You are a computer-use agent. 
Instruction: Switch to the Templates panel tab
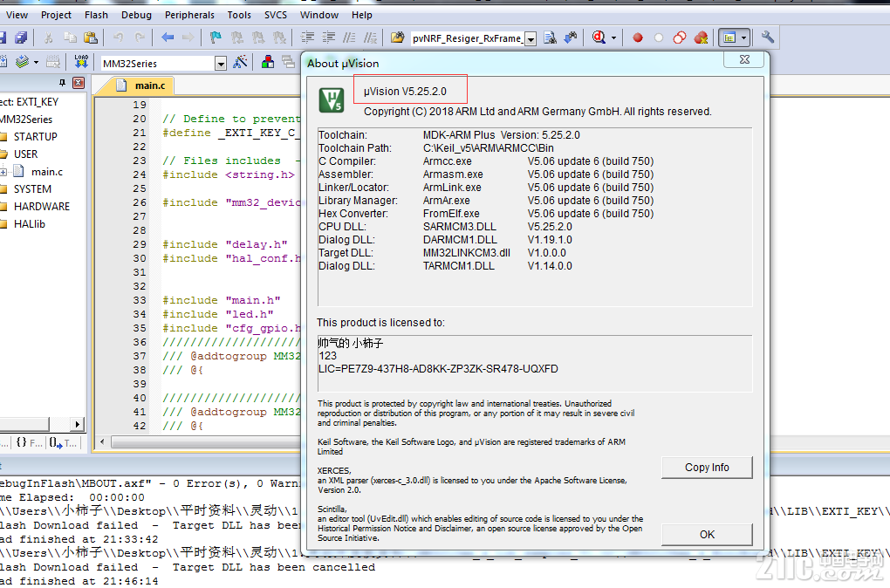pyautogui.click(x=63, y=442)
